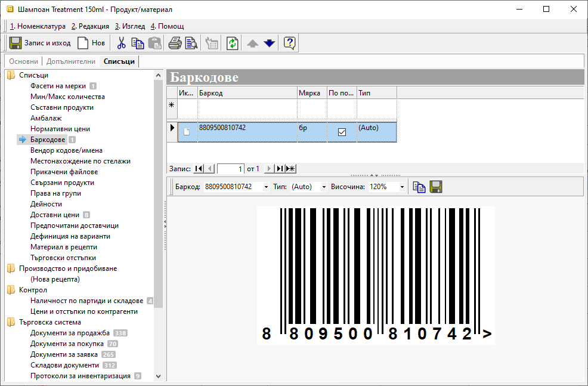The height and width of the screenshot is (386, 588).
Task: Click the (Auto) type cell in barcode row
Action: coord(376,132)
